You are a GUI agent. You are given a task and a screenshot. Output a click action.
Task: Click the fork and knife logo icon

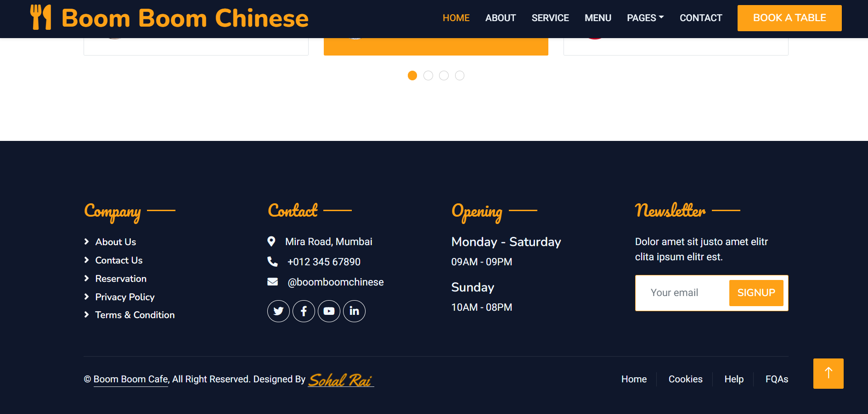point(40,17)
